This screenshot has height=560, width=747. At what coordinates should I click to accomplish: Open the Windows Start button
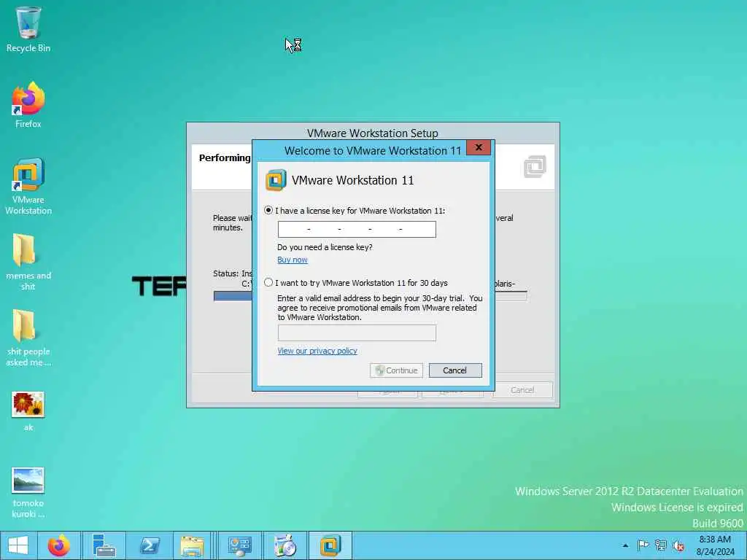click(x=18, y=545)
